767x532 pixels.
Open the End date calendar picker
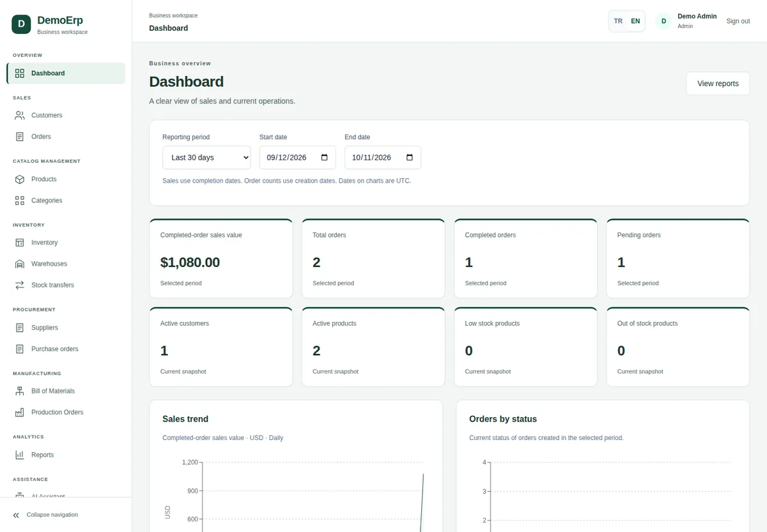[410, 158]
